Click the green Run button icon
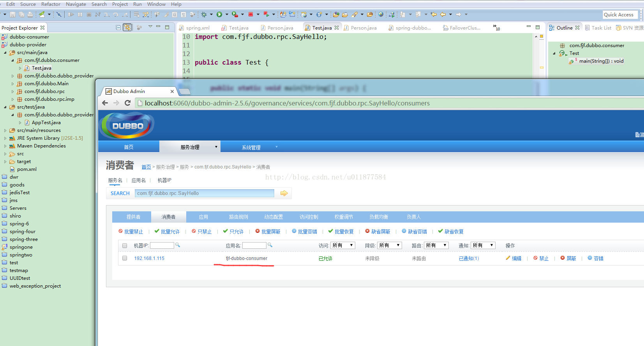This screenshot has height=346, width=644. pos(219,14)
